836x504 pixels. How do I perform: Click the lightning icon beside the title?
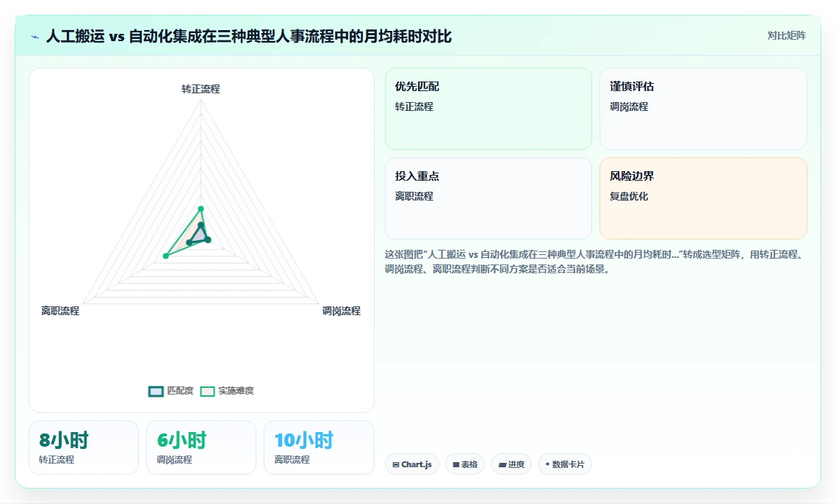(35, 37)
